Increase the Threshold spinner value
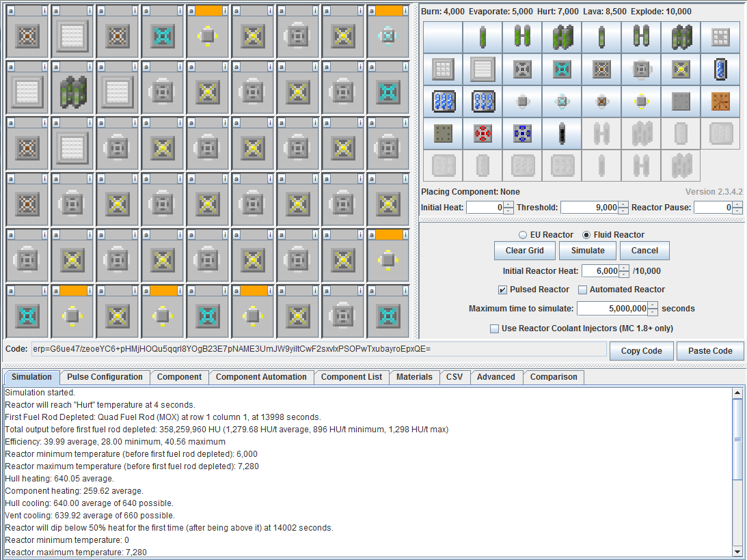The width and height of the screenshot is (747, 560). pyautogui.click(x=623, y=204)
